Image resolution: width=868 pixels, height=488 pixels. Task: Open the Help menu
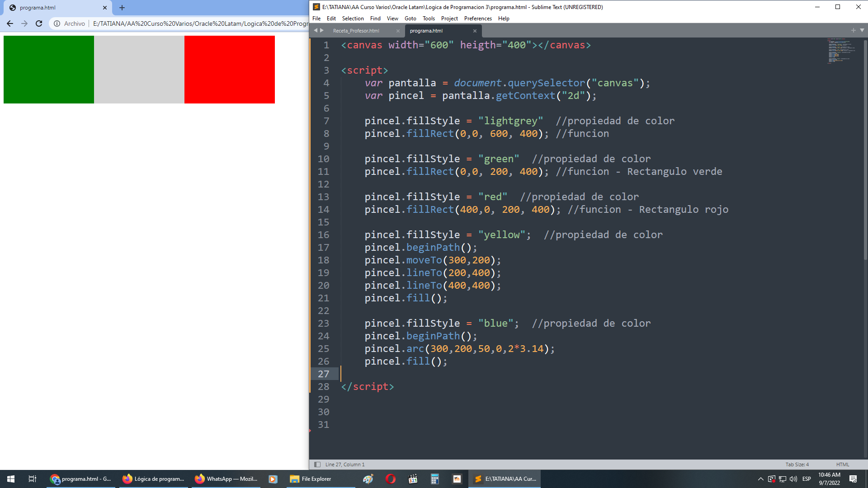click(504, 19)
